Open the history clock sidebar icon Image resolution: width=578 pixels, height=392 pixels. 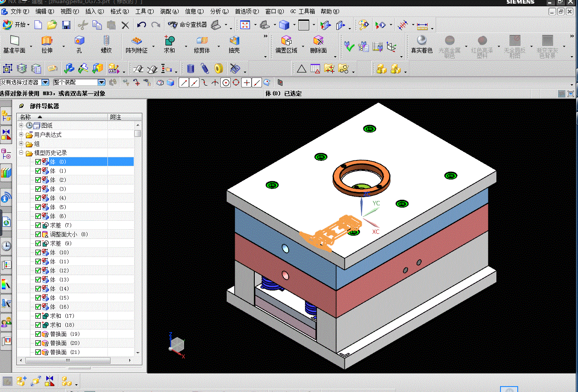tap(6, 246)
